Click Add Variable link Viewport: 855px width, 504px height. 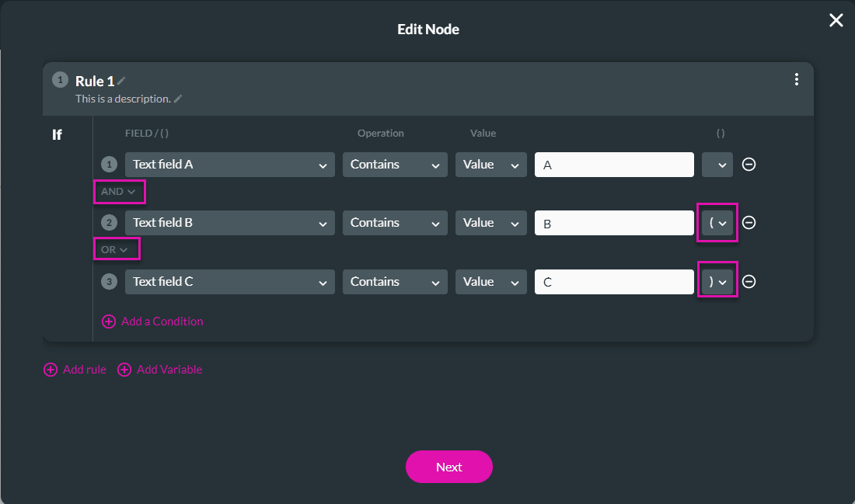(x=160, y=370)
